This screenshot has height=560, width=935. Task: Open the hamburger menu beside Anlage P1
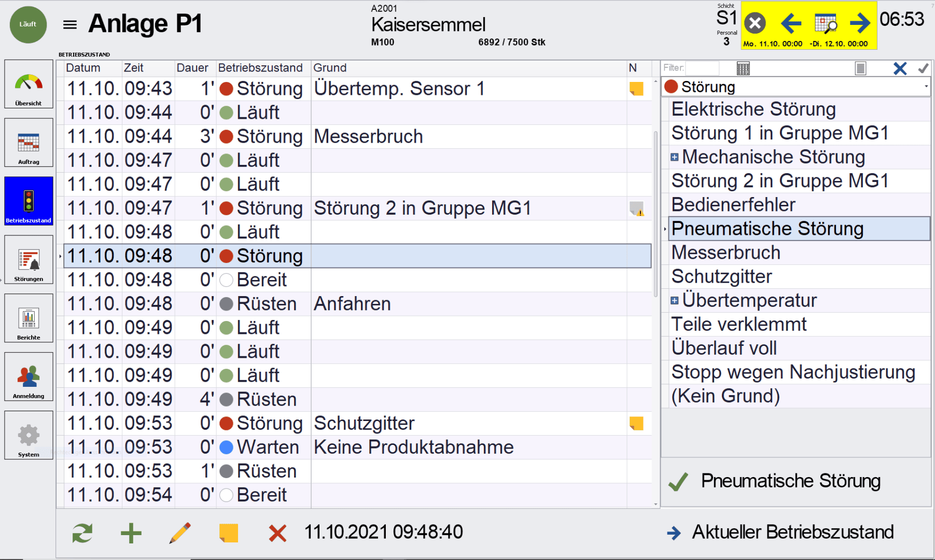(x=69, y=24)
